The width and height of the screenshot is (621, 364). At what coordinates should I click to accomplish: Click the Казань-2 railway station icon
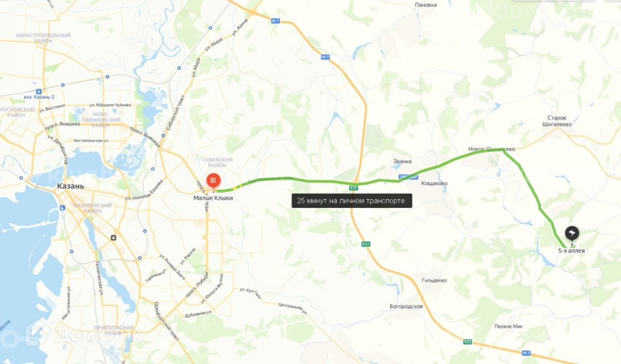coord(46,90)
